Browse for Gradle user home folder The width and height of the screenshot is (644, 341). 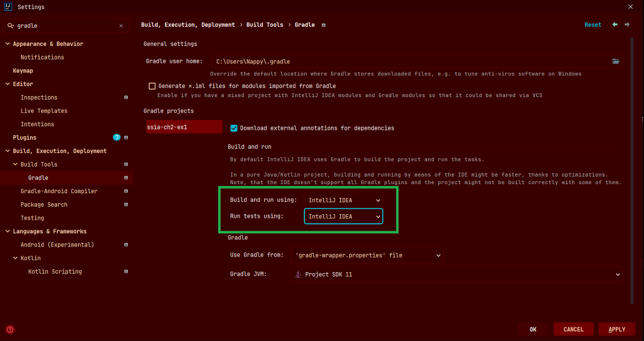click(x=616, y=61)
